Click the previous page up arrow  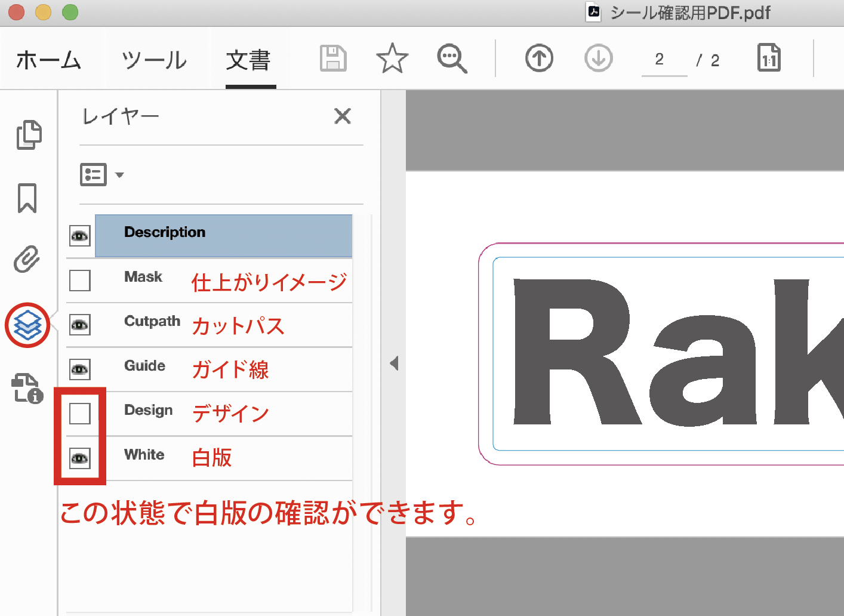click(539, 58)
